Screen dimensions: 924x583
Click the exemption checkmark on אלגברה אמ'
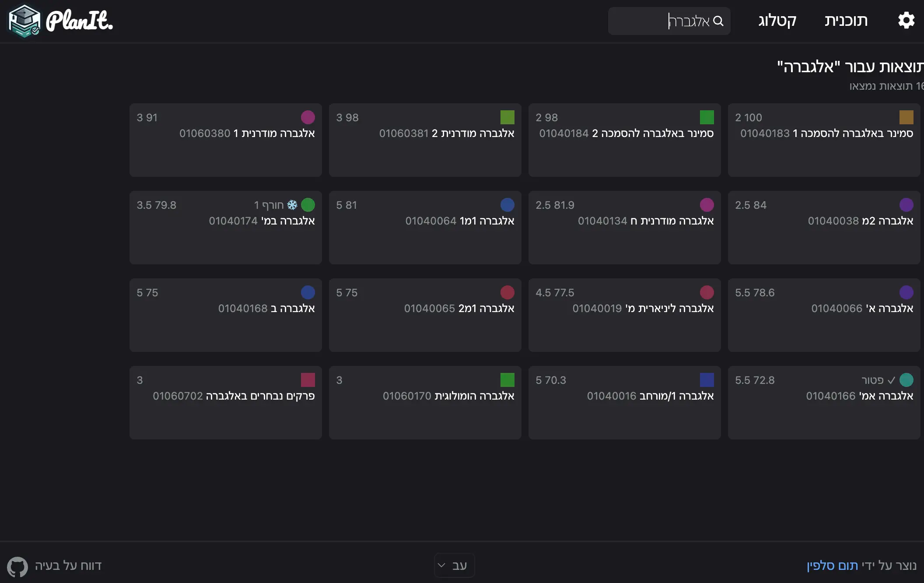[x=891, y=380]
